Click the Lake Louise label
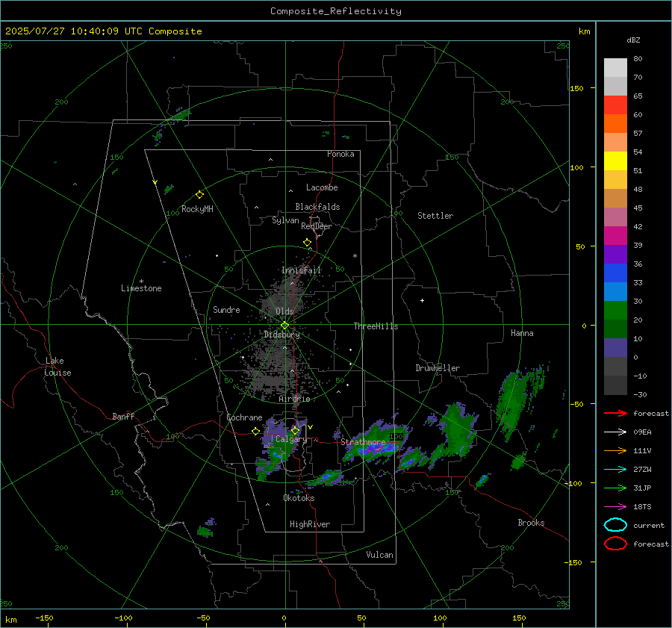The image size is (672, 628). point(57,367)
